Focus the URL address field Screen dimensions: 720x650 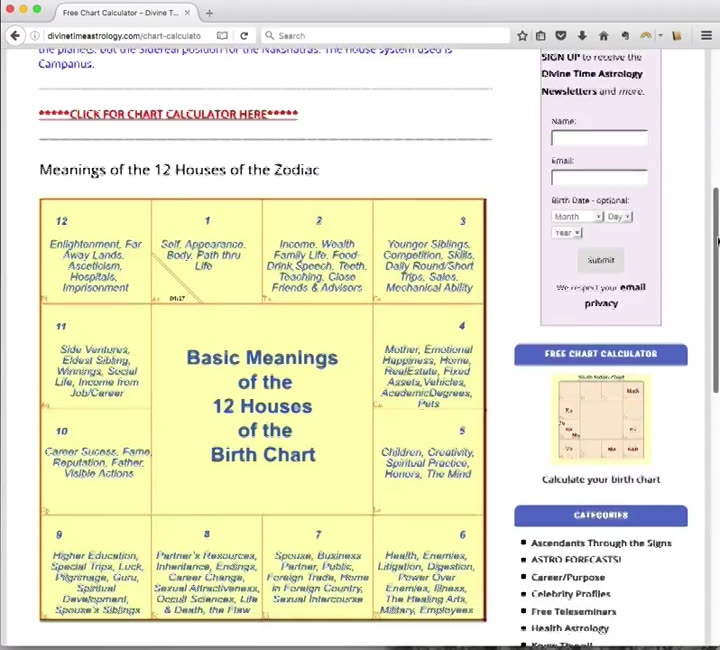[124, 36]
